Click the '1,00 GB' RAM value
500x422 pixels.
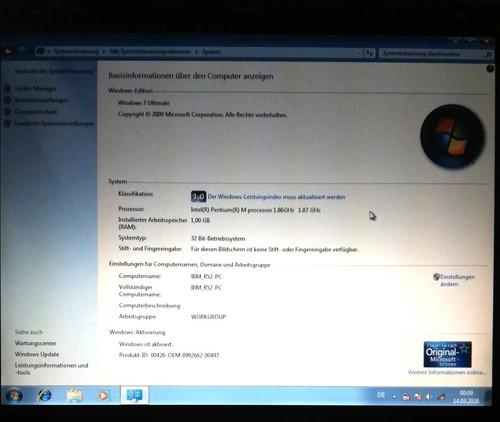point(200,220)
